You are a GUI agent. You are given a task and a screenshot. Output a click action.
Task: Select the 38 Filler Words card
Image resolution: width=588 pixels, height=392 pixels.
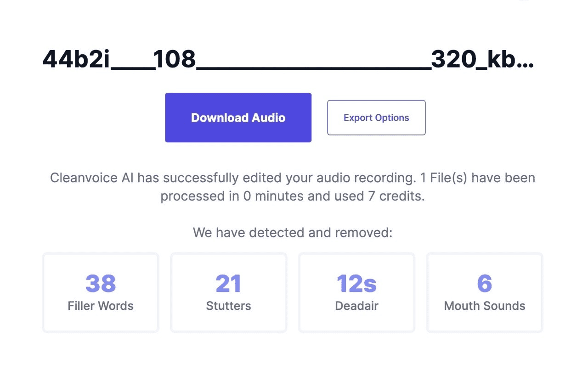tap(101, 292)
